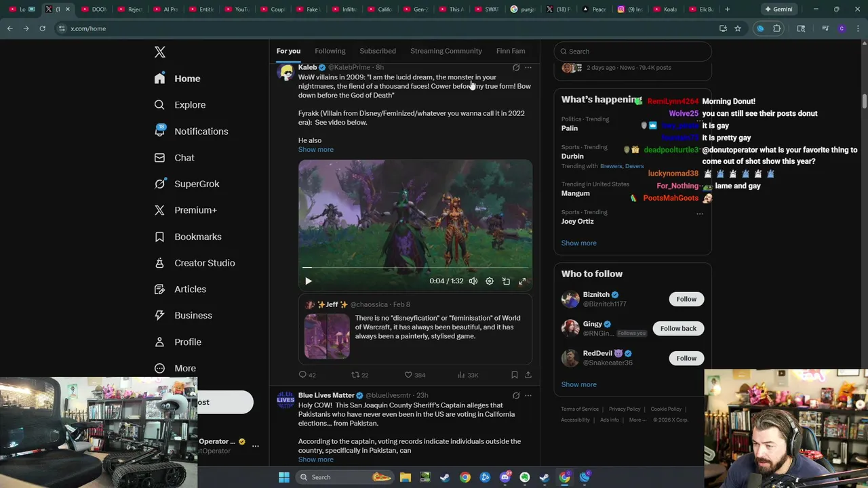
Task: Open a new browser tab
Action: pyautogui.click(x=727, y=9)
